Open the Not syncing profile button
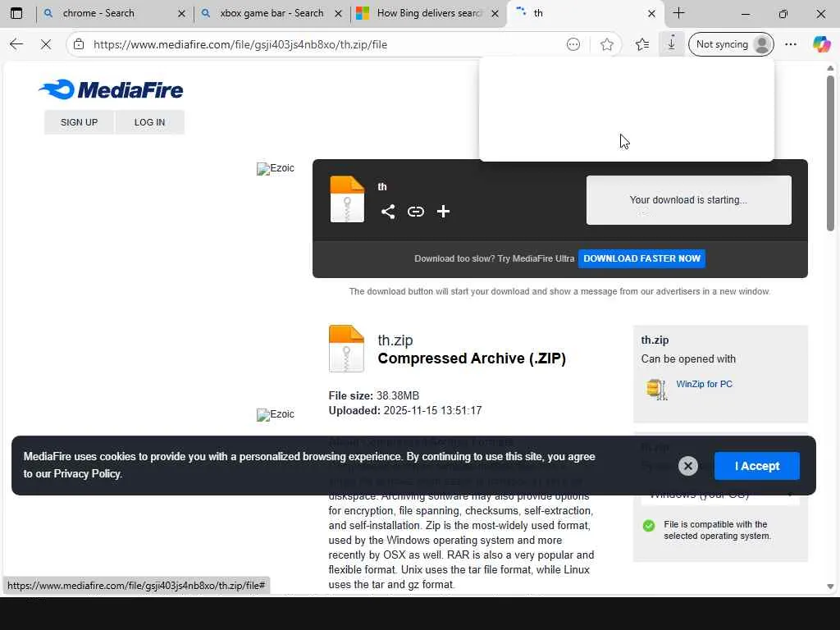 pos(731,44)
